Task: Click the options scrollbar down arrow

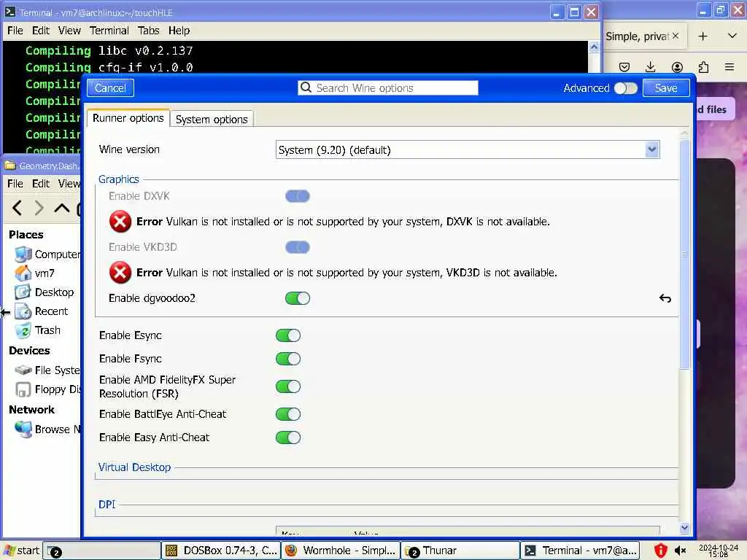Action: (684, 527)
